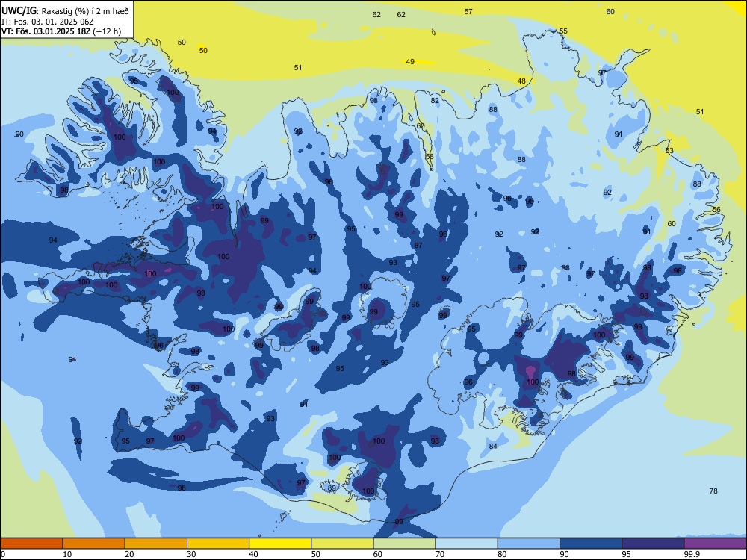Screen dimensions: 747x560
Task: Click the 80–90 medium blue legend swatch
Action: [x=529, y=544]
